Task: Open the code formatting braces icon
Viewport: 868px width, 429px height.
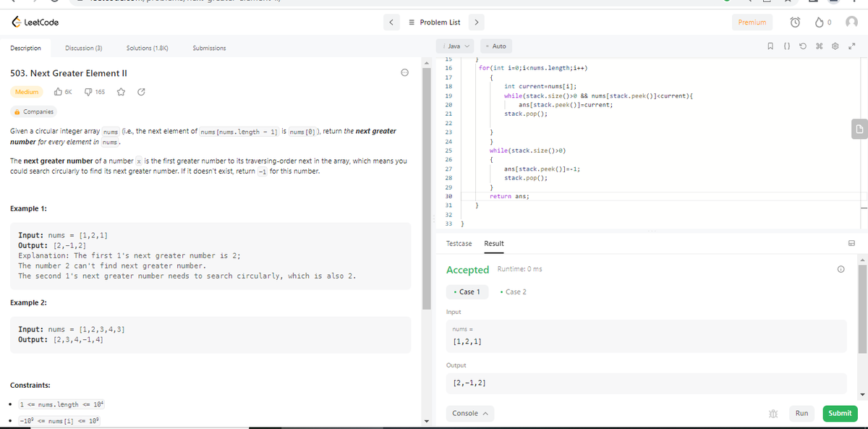Action: coord(787,46)
